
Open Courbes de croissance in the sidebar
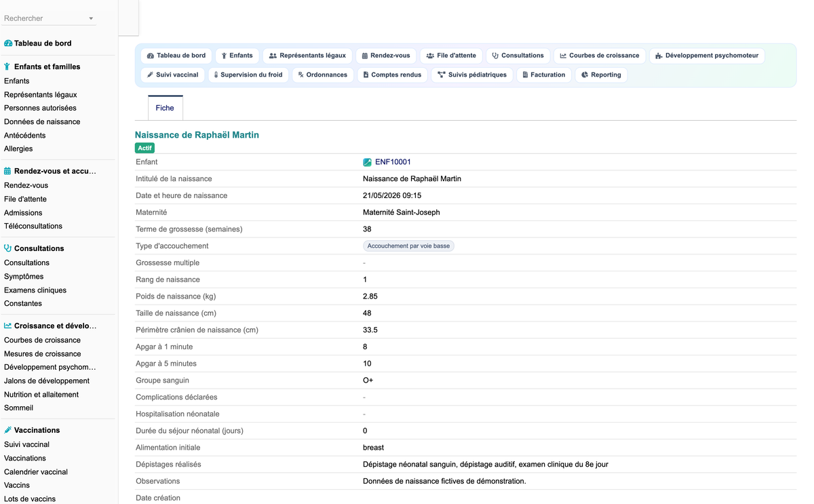pyautogui.click(x=42, y=340)
